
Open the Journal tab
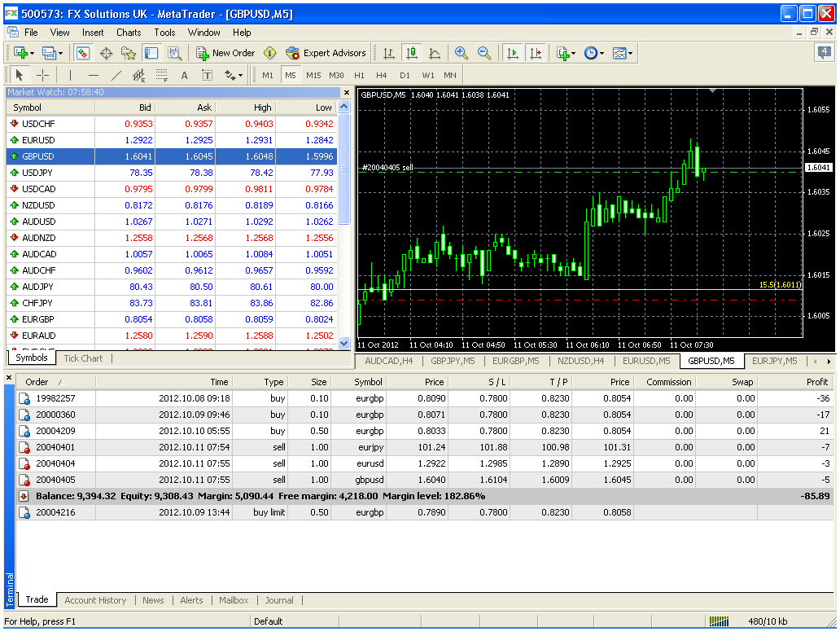pos(279,600)
